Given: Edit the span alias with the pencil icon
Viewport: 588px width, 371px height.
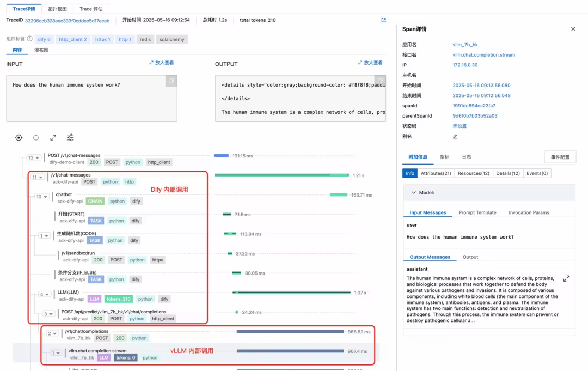Looking at the screenshot, I should (455, 137).
